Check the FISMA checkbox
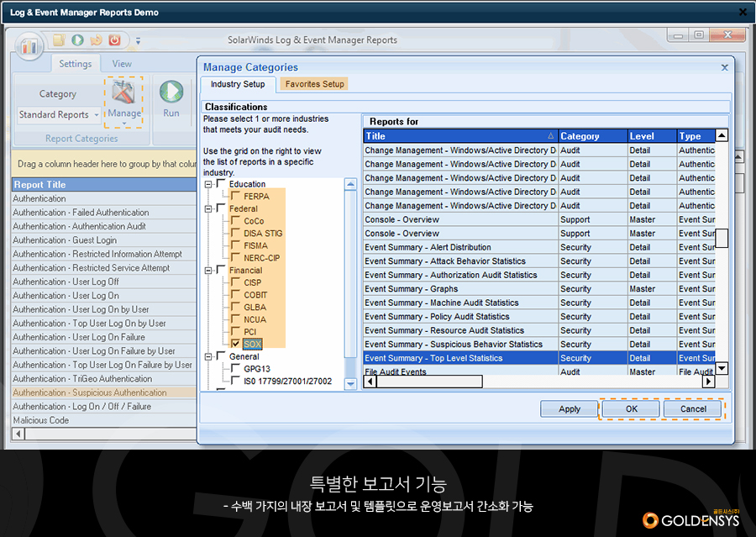This screenshot has height=537, width=756. [235, 245]
